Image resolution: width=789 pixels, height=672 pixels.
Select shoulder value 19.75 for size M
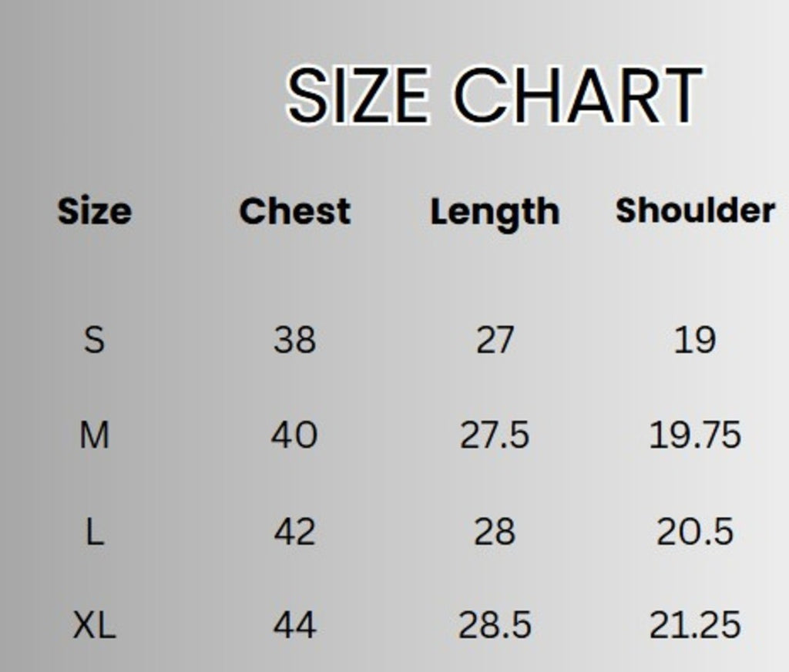(x=695, y=435)
